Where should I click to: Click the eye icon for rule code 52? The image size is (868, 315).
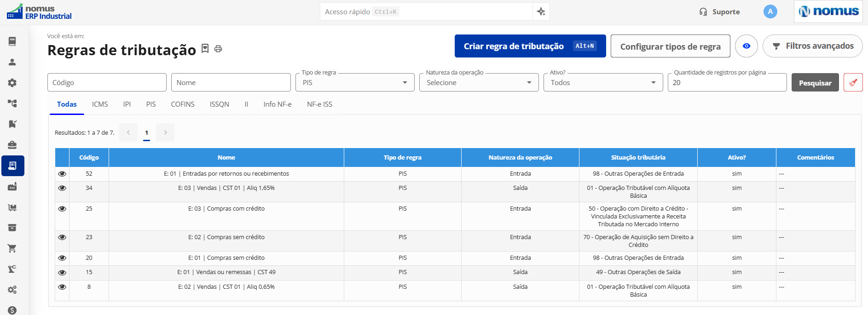click(x=62, y=174)
